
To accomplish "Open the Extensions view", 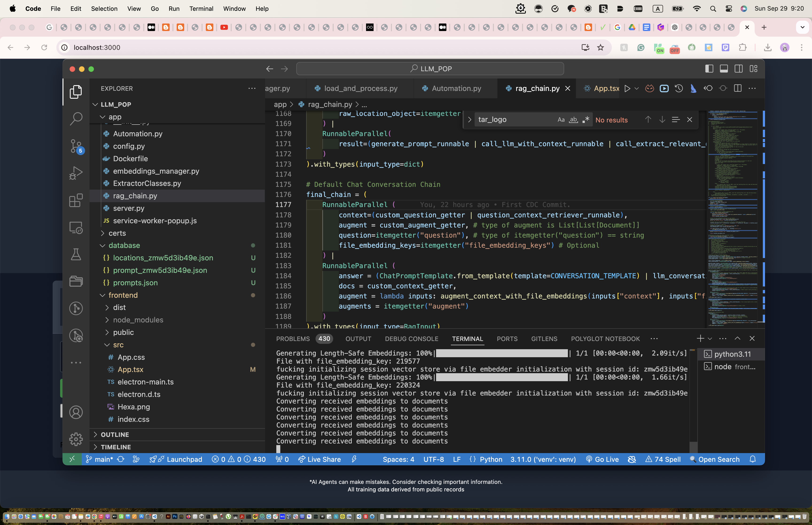I will tap(76, 200).
